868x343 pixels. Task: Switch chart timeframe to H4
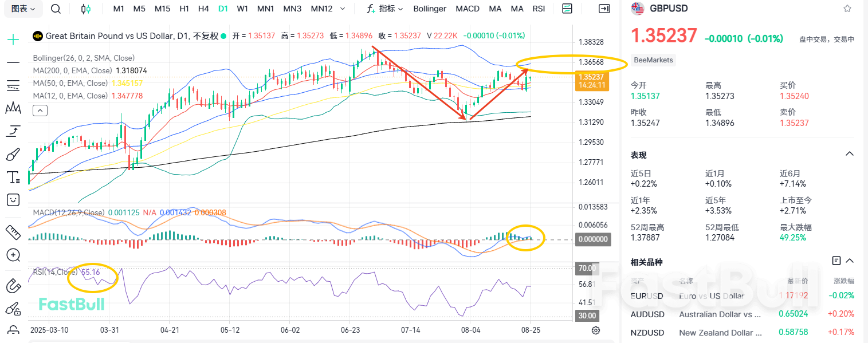coord(203,9)
